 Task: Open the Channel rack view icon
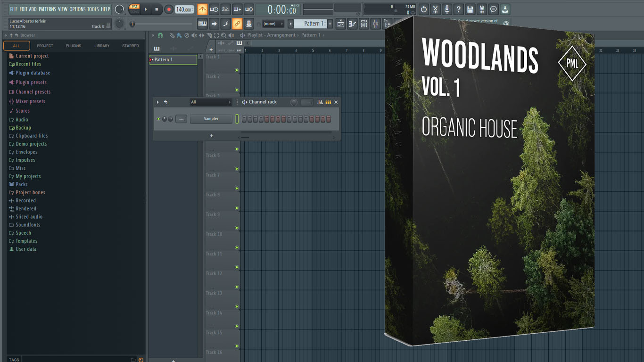coord(364,24)
